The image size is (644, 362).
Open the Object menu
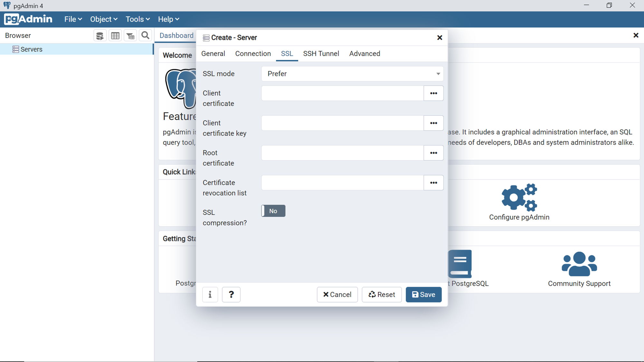pyautogui.click(x=103, y=19)
